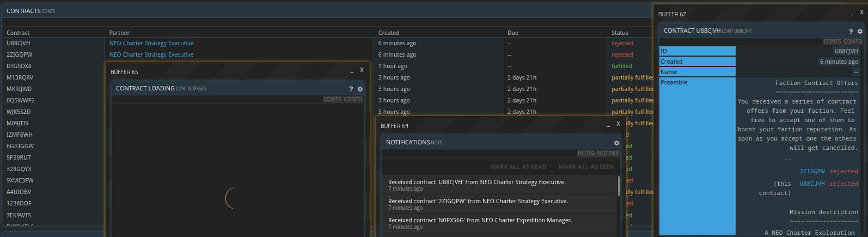Minimize Buffer 64 window

[608, 125]
